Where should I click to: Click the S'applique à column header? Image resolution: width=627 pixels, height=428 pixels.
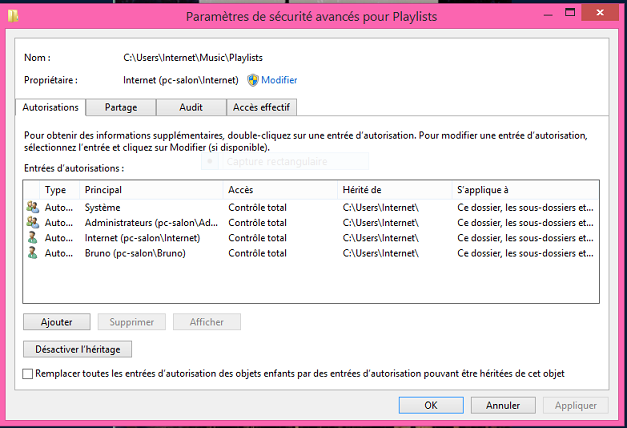tap(520, 189)
